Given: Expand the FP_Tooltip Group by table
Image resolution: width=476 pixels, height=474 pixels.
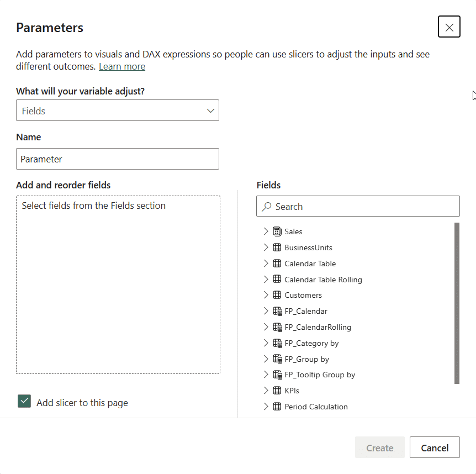Looking at the screenshot, I should point(266,375).
